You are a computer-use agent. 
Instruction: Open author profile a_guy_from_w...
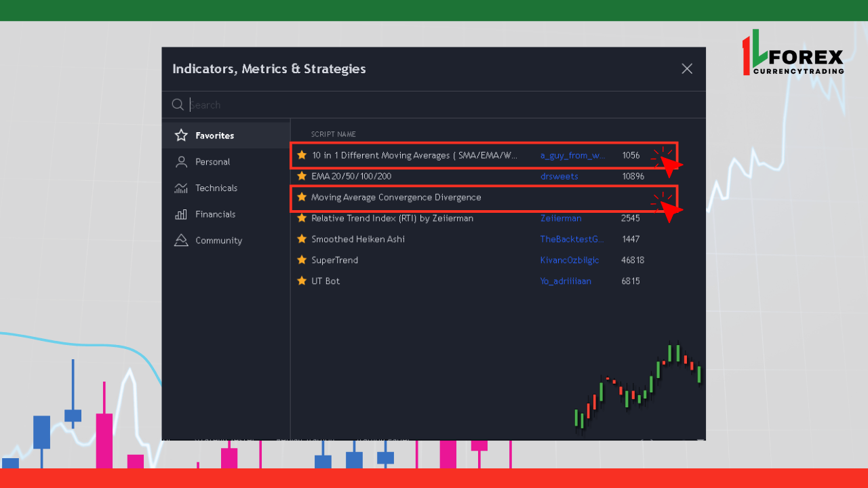click(x=573, y=155)
